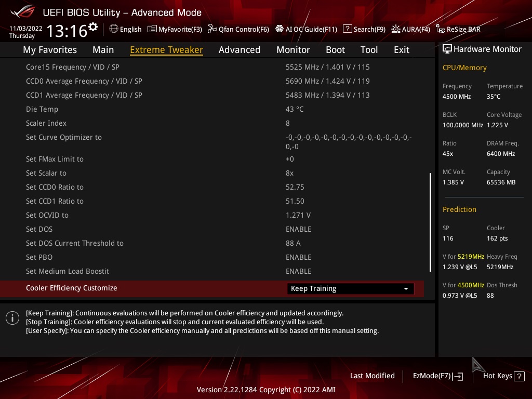The height and width of the screenshot is (399, 532).
Task: Click the vertical scrollbar thumb
Action: [x=431, y=222]
